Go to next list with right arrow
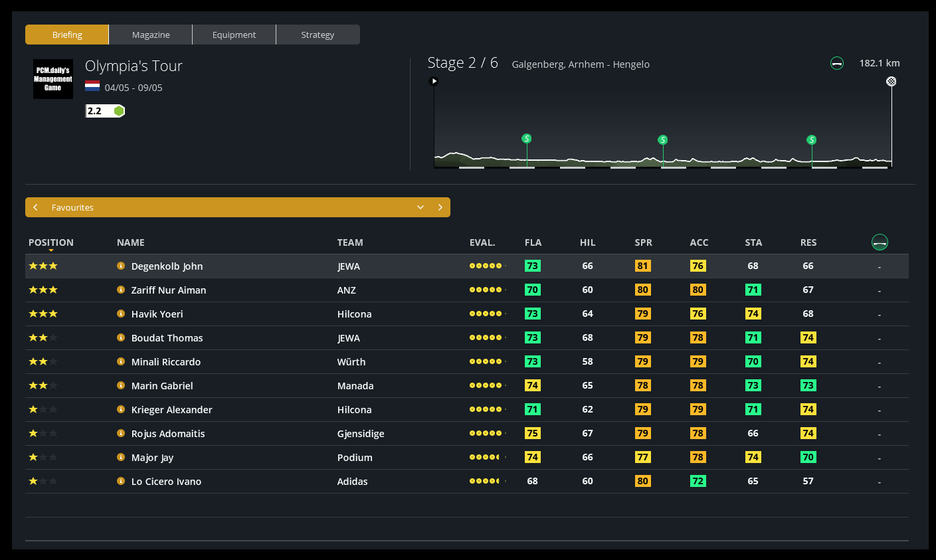936x560 pixels. (x=440, y=207)
